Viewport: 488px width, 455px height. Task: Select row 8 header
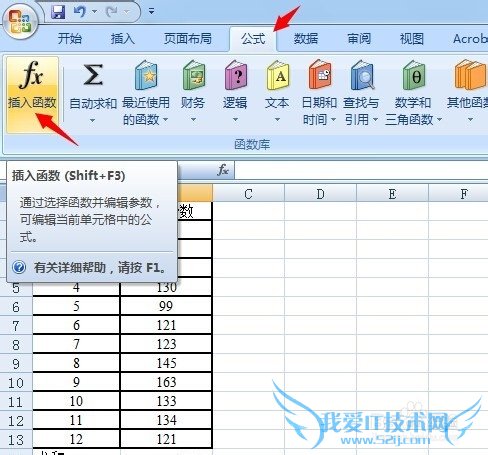16,344
